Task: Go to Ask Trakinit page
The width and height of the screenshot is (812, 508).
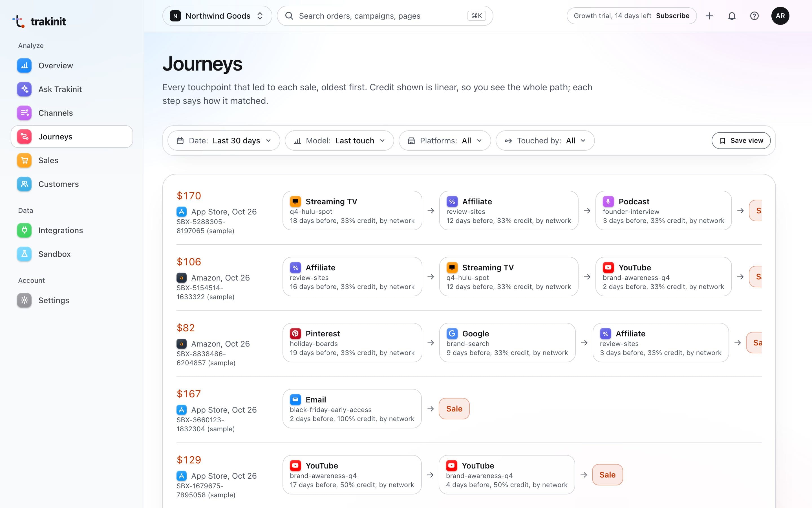Action: (72, 89)
